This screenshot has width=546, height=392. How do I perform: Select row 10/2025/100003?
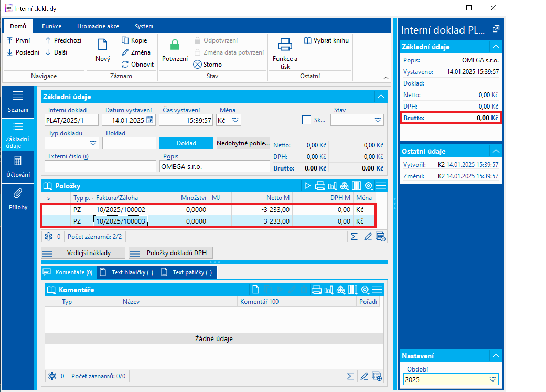209,221
